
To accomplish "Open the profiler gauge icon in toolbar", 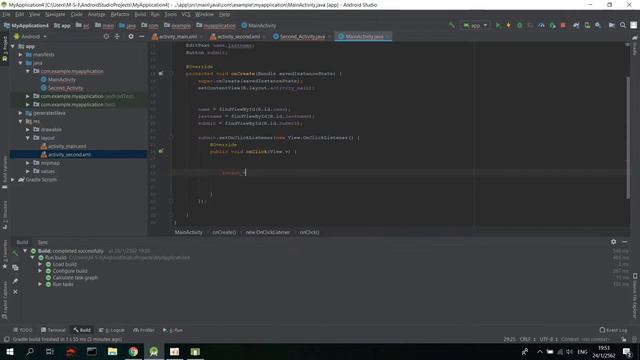I will [x=541, y=25].
